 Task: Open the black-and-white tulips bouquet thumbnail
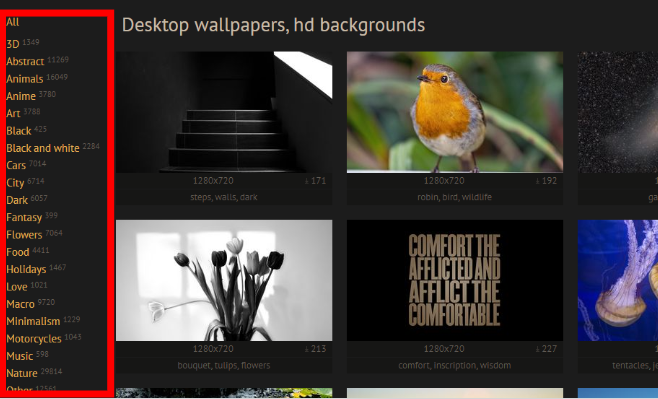[x=224, y=280]
